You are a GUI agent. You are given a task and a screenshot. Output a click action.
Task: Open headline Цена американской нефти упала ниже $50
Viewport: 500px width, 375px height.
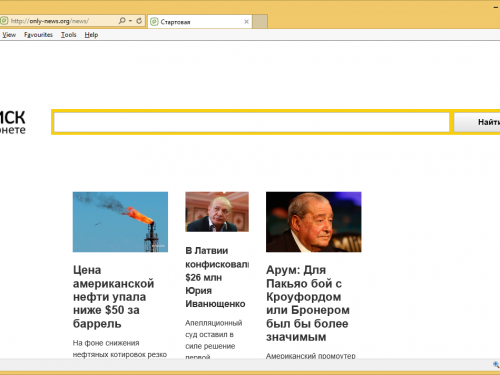pos(113,297)
